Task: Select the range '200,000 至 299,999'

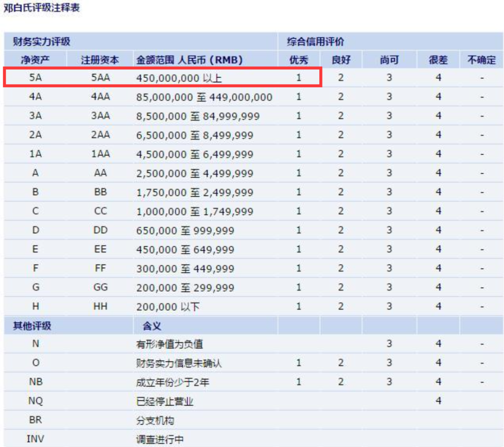Action: click(185, 287)
